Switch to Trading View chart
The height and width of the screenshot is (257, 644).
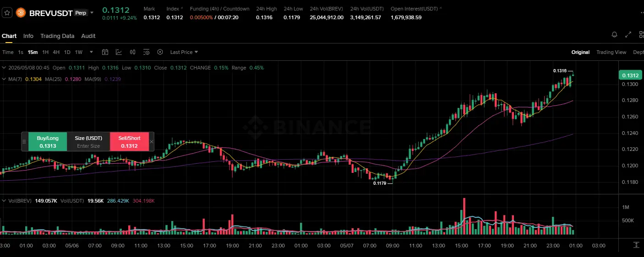point(611,52)
